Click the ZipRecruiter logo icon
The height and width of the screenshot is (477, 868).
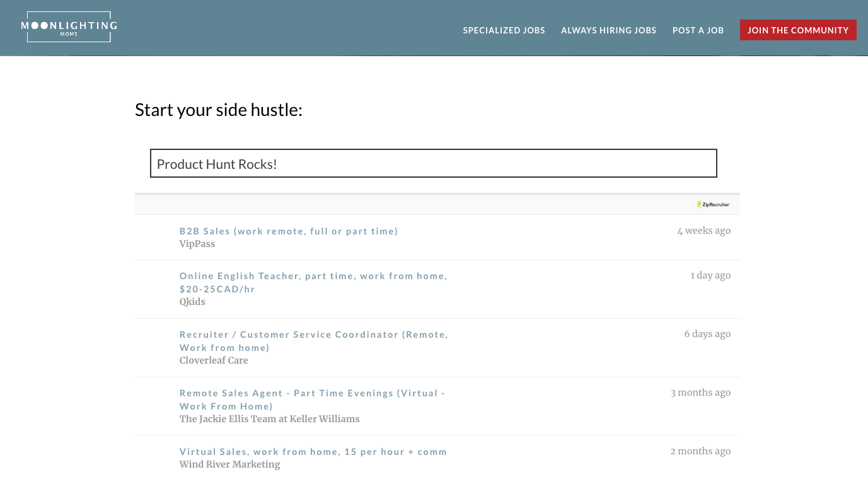714,205
